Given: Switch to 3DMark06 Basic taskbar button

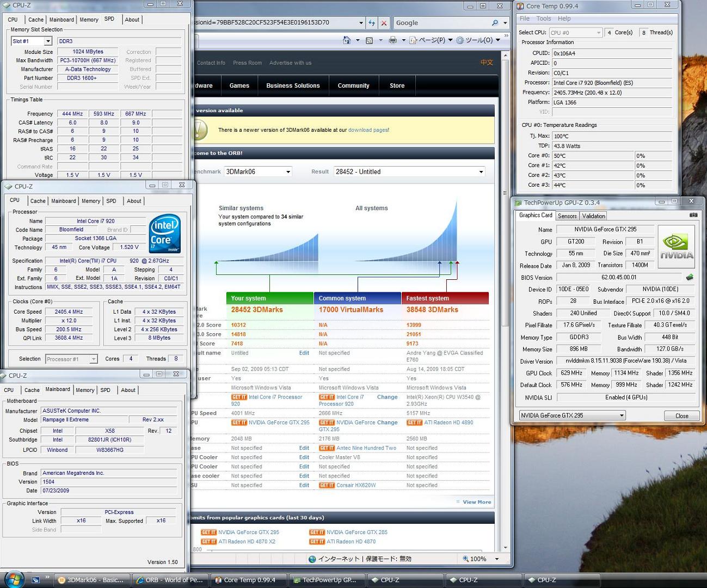Looking at the screenshot, I should [92, 580].
